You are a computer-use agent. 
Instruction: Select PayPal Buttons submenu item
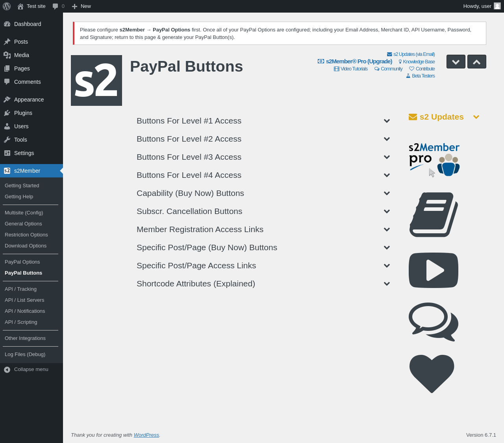coord(31,273)
